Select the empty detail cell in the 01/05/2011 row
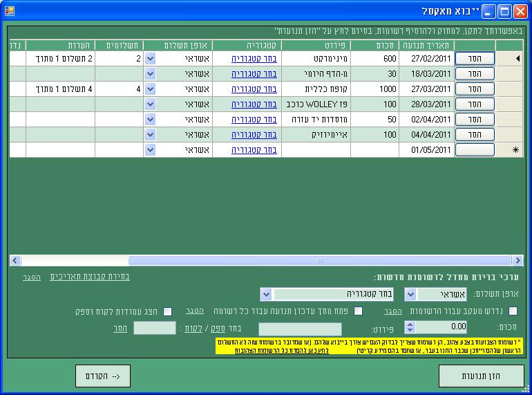532x395 pixels. coord(316,150)
